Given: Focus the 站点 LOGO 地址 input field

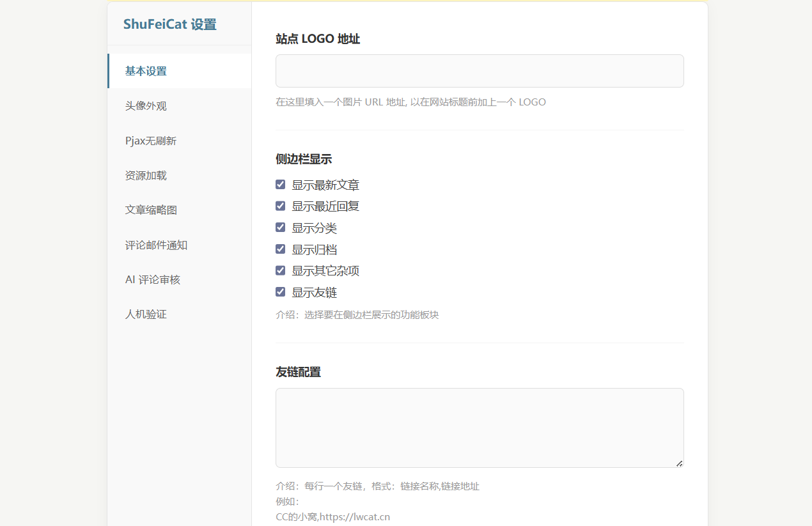Looking at the screenshot, I should pos(480,71).
